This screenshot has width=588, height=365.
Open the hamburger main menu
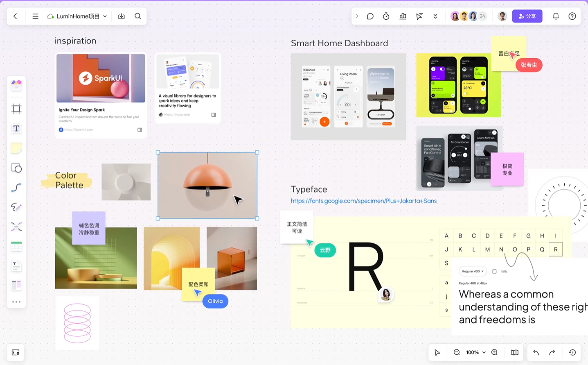(35, 16)
